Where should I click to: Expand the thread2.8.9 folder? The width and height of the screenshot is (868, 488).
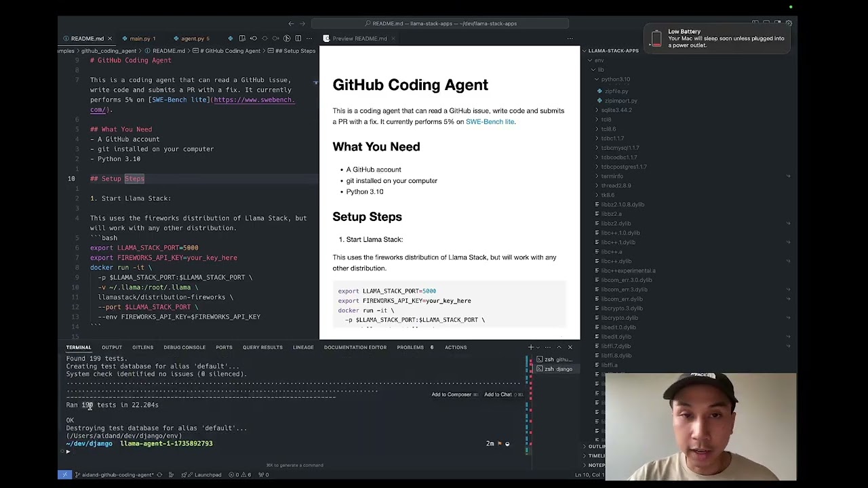[x=597, y=186]
